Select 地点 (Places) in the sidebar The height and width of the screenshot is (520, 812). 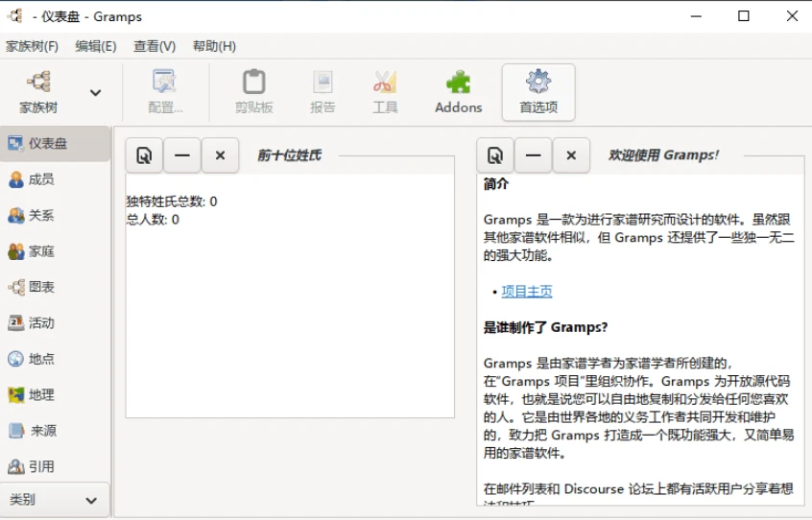click(x=40, y=359)
